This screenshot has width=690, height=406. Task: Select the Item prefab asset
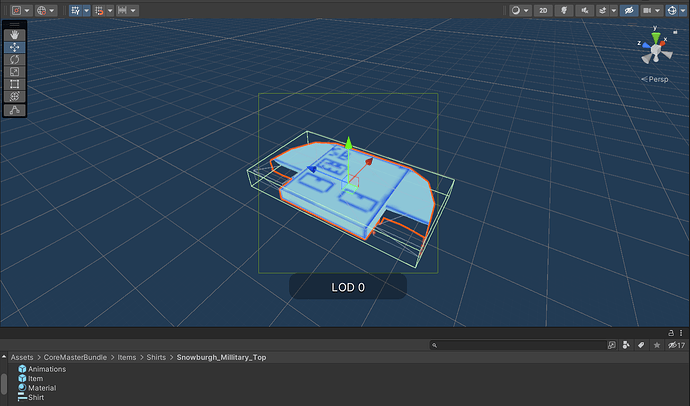tap(30, 378)
